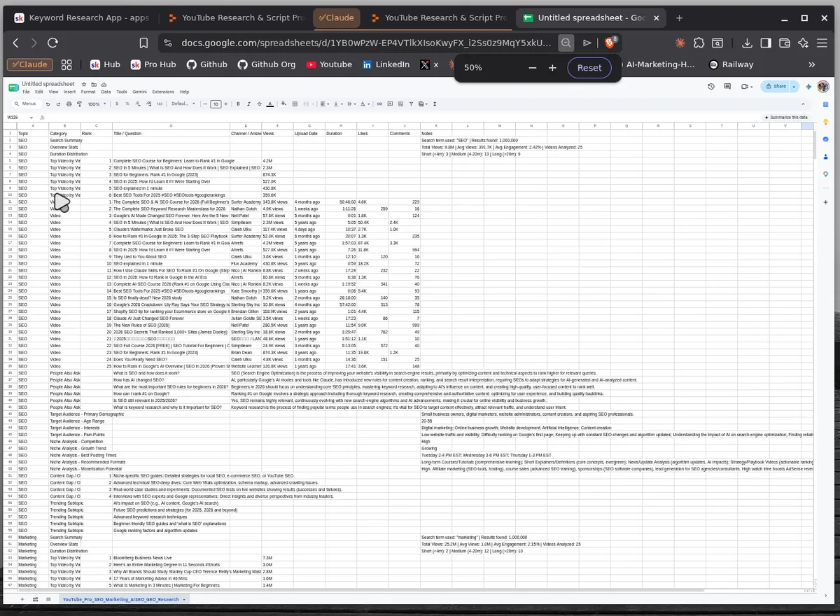
Task: Open Google Maps in side panel
Action: (x=825, y=174)
